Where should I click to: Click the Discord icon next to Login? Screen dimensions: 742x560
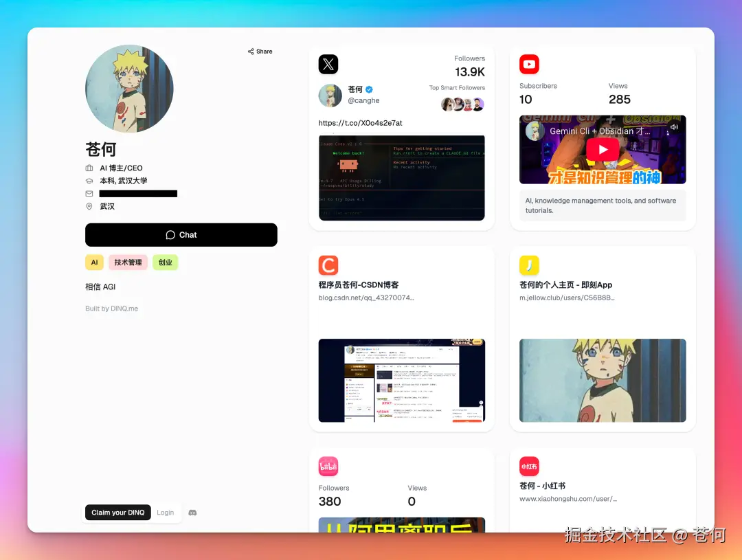click(x=192, y=513)
